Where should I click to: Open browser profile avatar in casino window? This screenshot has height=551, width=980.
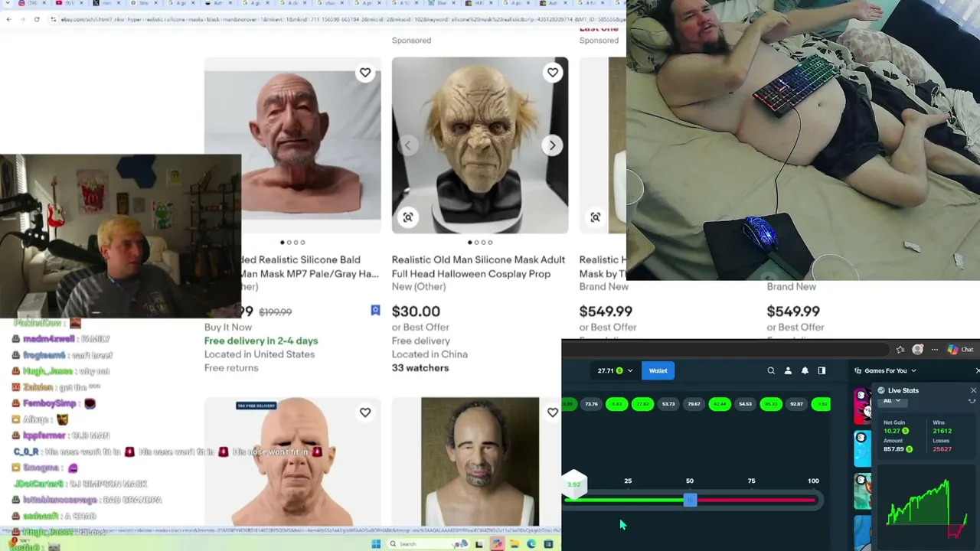point(918,350)
